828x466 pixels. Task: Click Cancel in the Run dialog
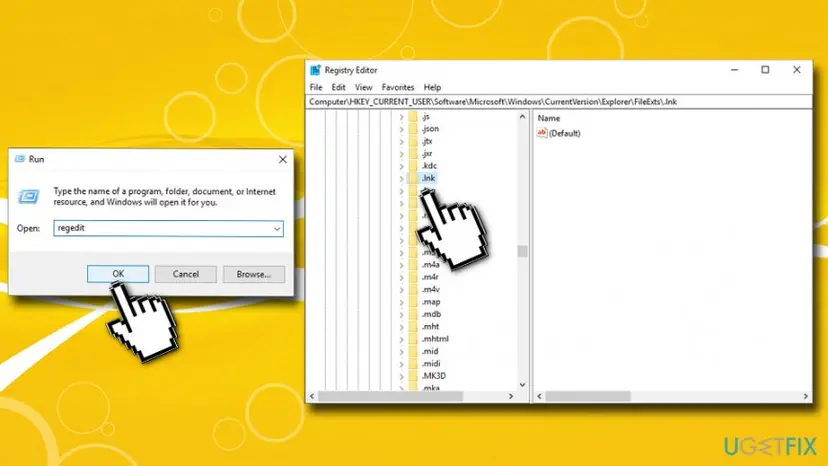185,274
